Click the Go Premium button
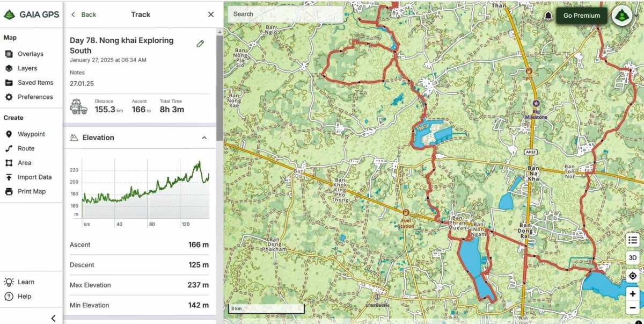This screenshot has height=324, width=644. click(581, 16)
